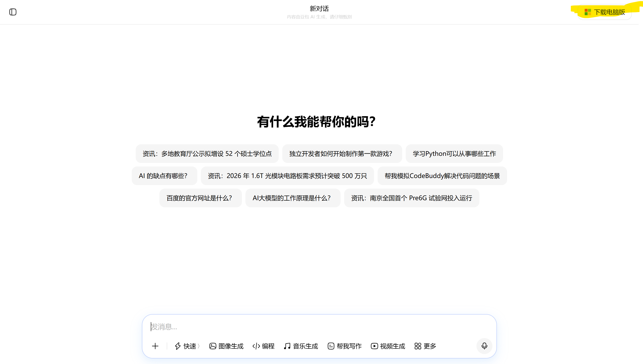Open the 编程 coding tool
This screenshot has width=643, height=364.
pyautogui.click(x=263, y=346)
